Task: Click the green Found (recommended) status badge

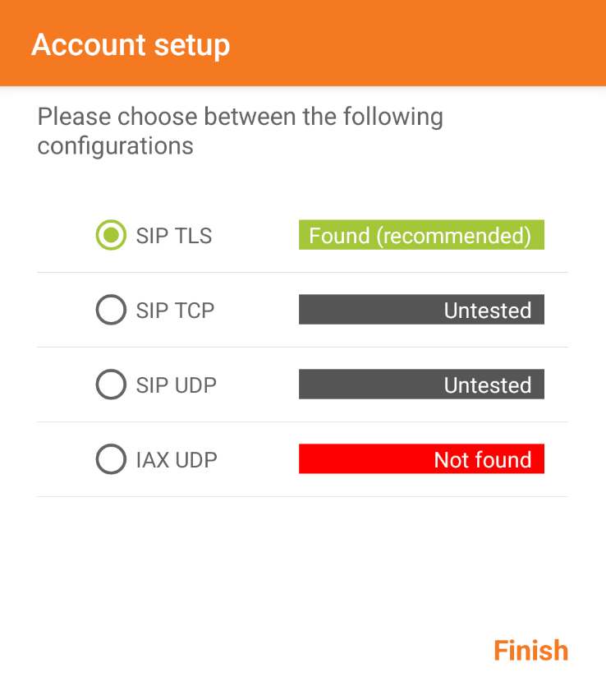Action: pos(421,235)
